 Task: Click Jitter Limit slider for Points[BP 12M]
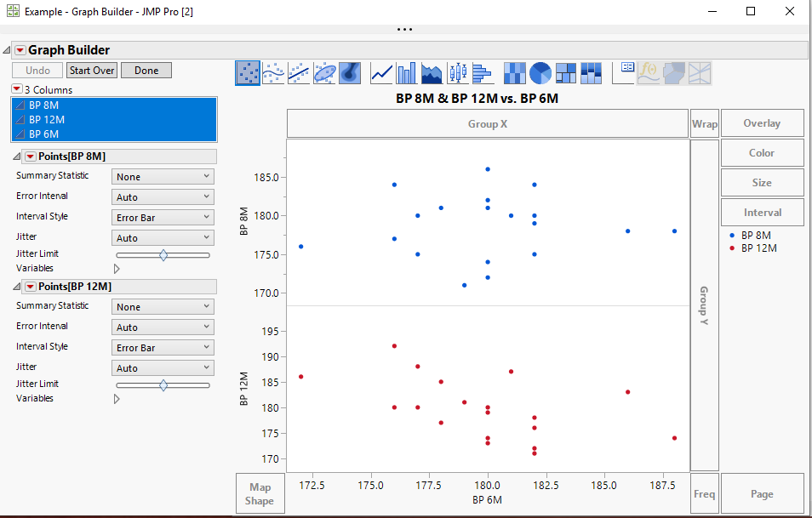163,384
